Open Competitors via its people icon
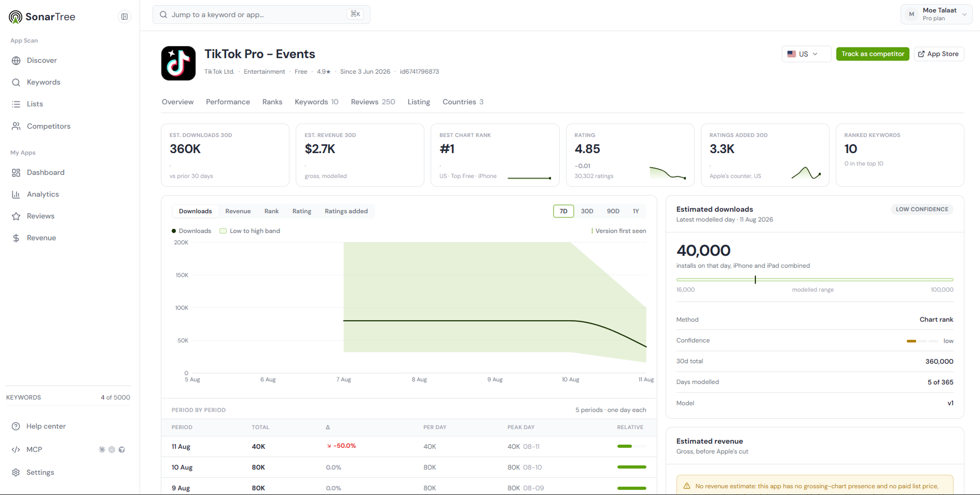The height and width of the screenshot is (495, 980). pyautogui.click(x=16, y=126)
